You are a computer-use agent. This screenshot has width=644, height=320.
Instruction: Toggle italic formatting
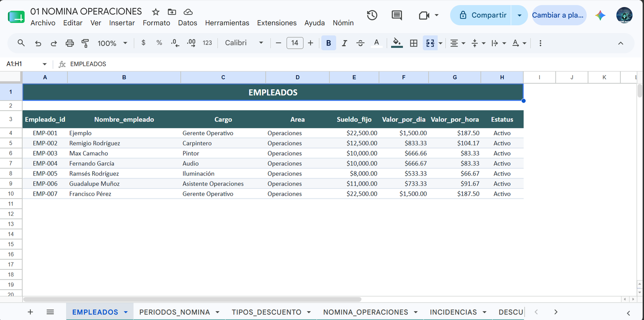(345, 43)
